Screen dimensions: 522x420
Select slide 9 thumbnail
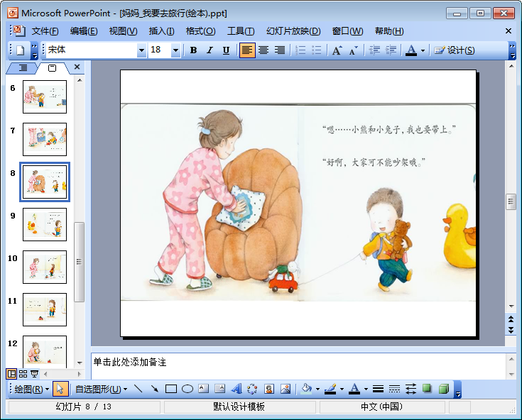click(x=45, y=224)
